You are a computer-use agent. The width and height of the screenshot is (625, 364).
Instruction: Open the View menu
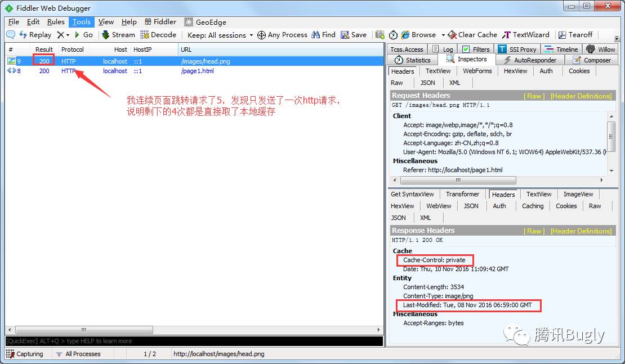pos(106,22)
